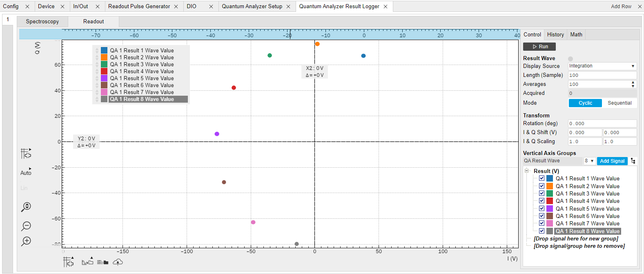Uncheck QA 1 Result 4 Wave Value
This screenshot has width=644, height=274.
(541, 201)
